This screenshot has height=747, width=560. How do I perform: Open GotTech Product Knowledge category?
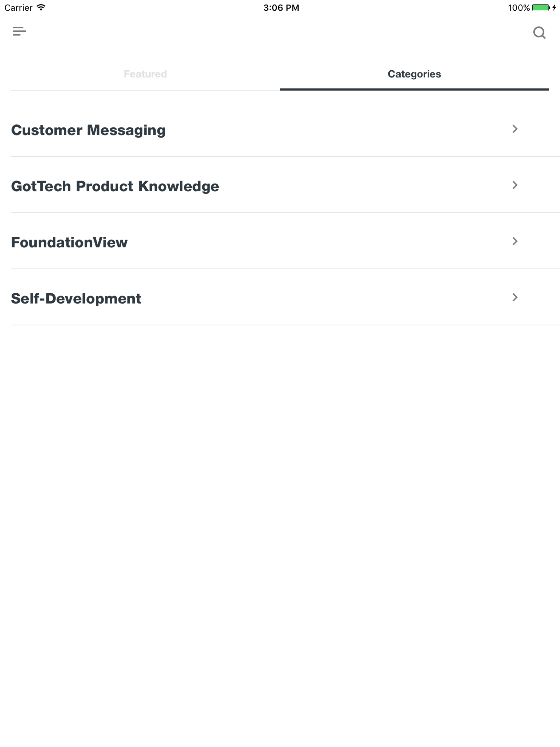[x=285, y=186]
